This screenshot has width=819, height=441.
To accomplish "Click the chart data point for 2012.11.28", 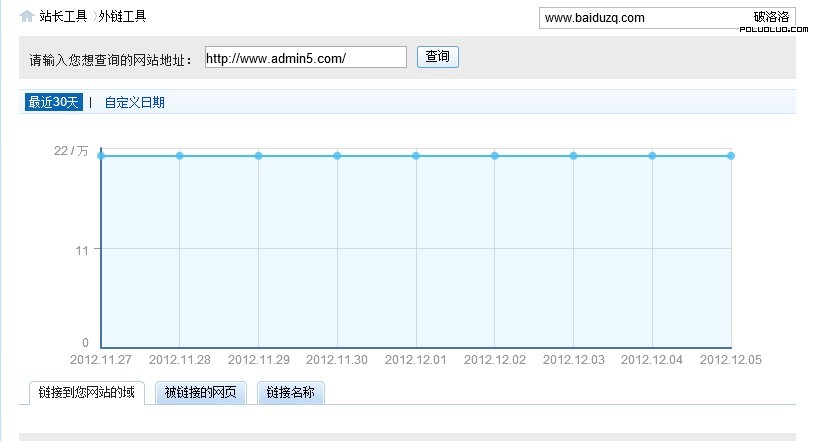I will tap(180, 156).
